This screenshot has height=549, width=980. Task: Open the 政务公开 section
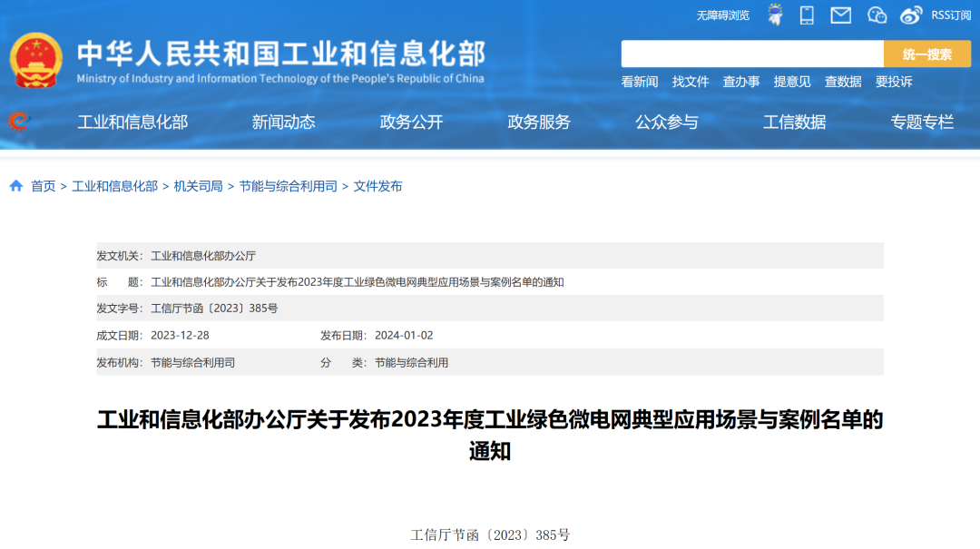412,123
